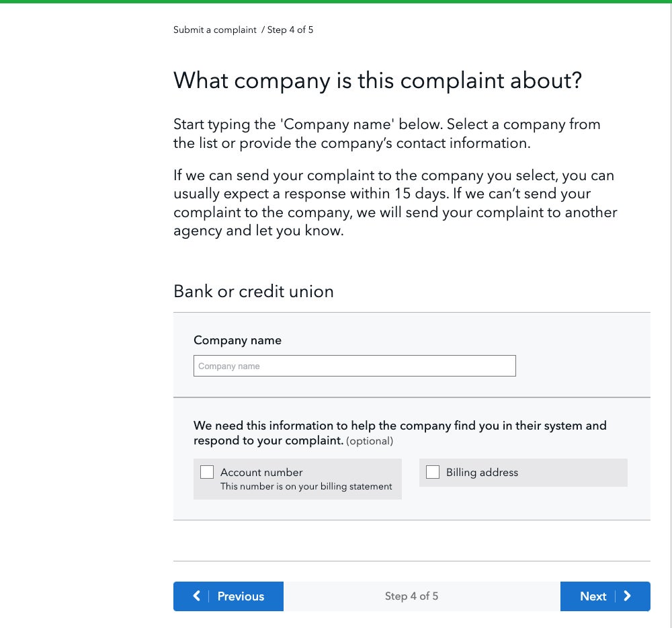Click the Step 4 of 5 breadcrumb
Screen dimensions: 672x628
click(x=290, y=30)
